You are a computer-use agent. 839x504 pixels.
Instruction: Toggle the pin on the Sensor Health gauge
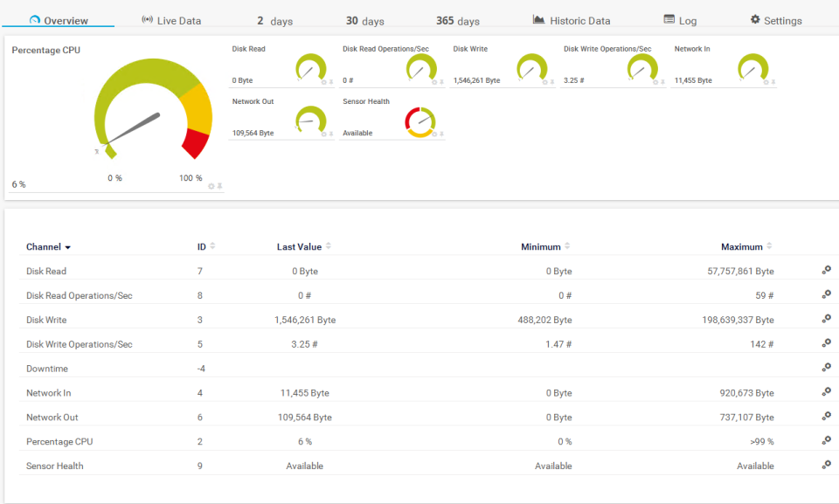[441, 135]
